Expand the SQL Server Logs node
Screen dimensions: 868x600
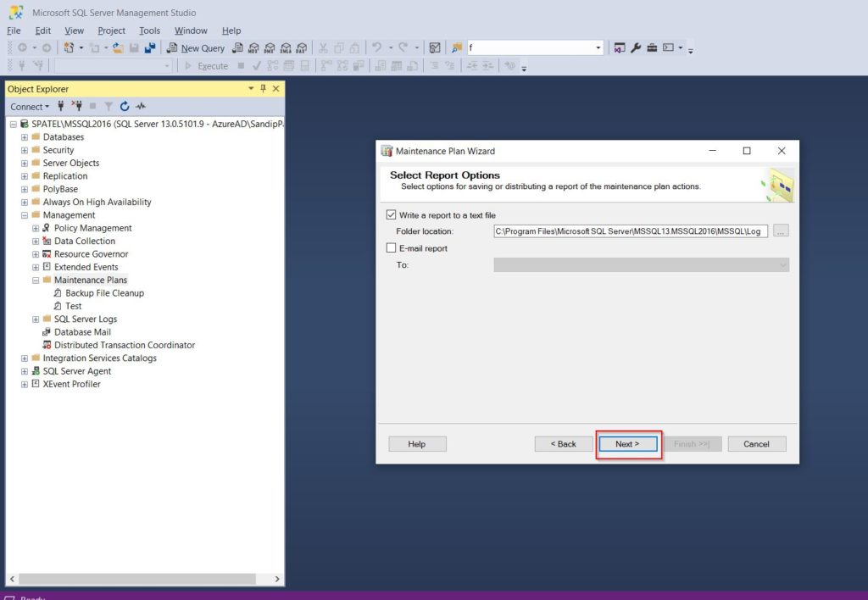tap(36, 319)
